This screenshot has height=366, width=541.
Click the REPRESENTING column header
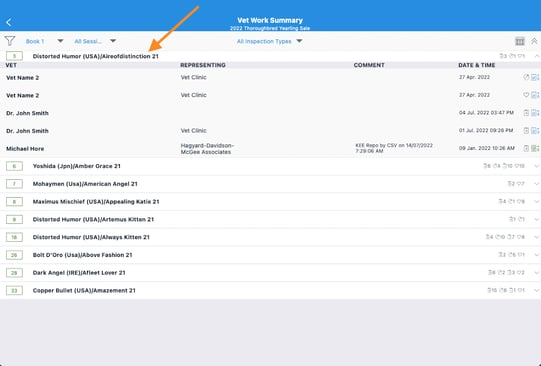(x=203, y=65)
